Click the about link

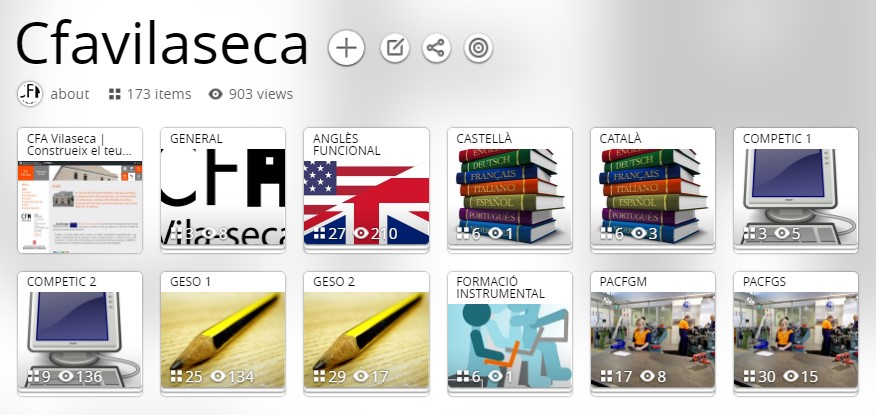pyautogui.click(x=70, y=94)
